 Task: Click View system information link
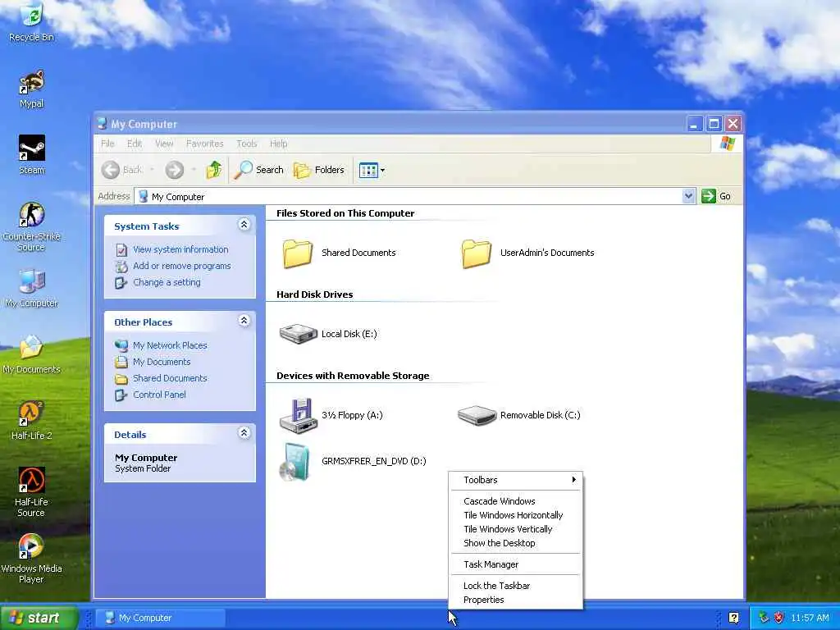pyautogui.click(x=180, y=249)
